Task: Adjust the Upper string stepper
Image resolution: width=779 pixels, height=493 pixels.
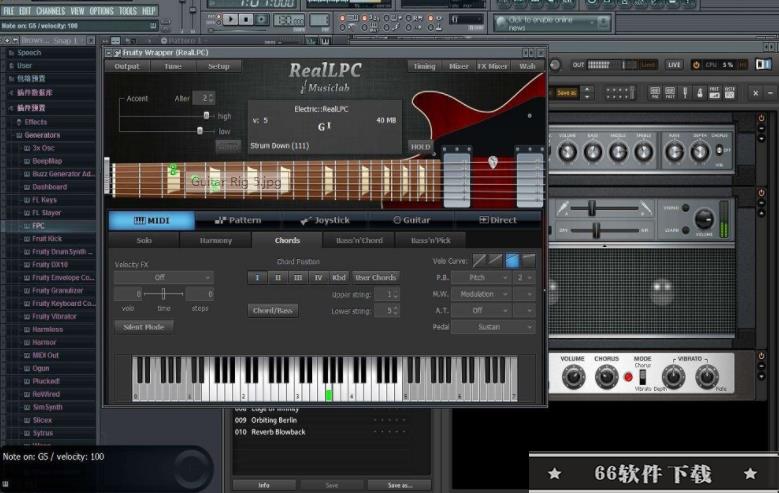Action: (x=395, y=295)
